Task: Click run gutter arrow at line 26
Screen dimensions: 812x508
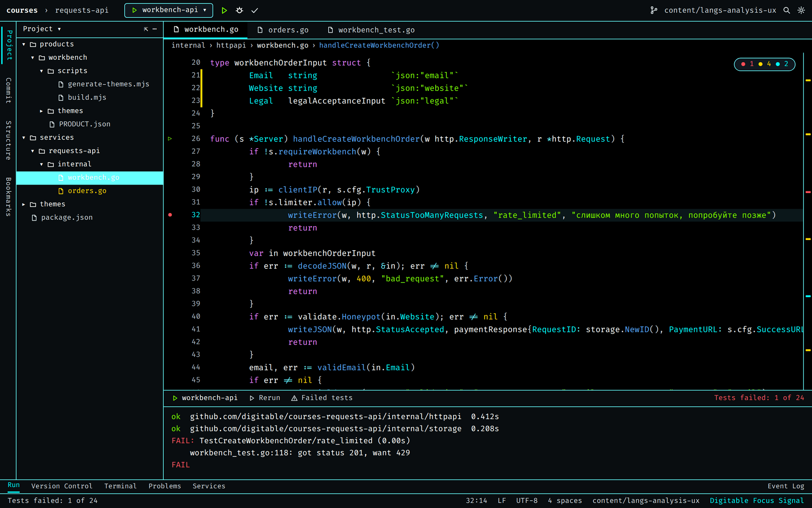Action: [170, 138]
